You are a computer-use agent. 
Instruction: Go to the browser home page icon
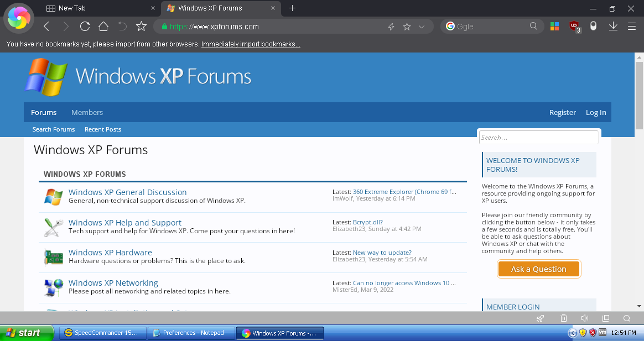tap(103, 27)
